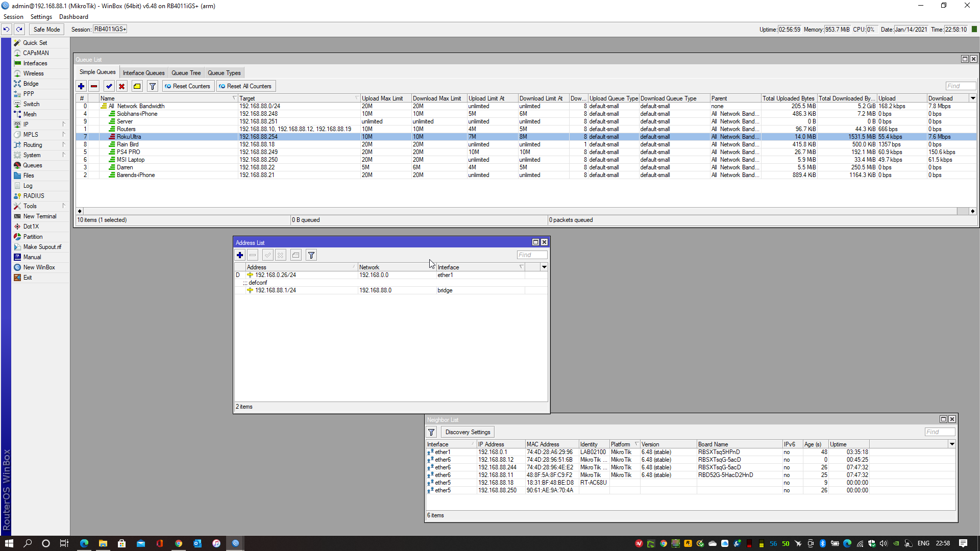Open New Terminal from the sidebar
980x551 pixels.
pyautogui.click(x=39, y=216)
